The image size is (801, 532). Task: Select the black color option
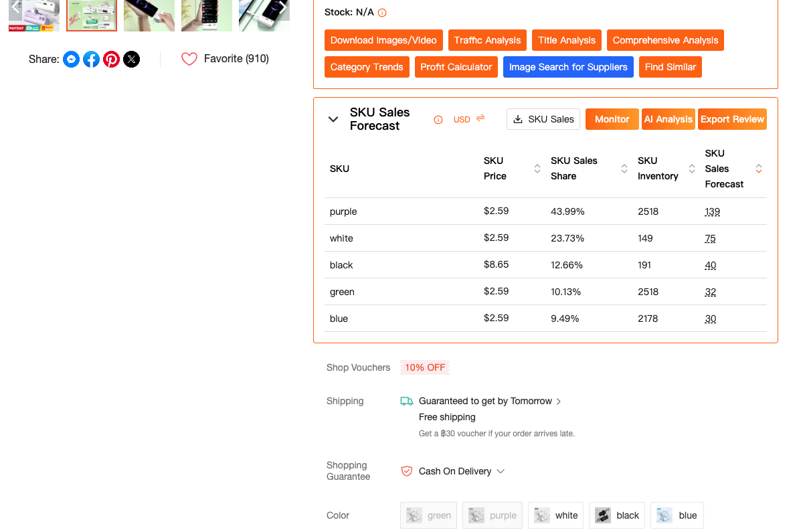tap(617, 515)
